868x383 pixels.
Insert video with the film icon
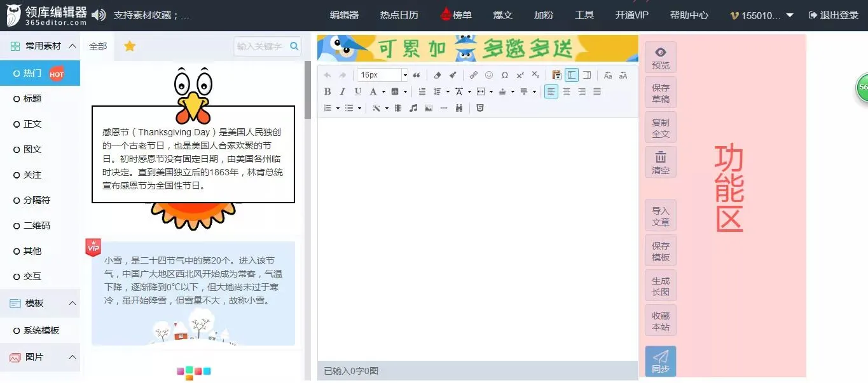click(398, 108)
